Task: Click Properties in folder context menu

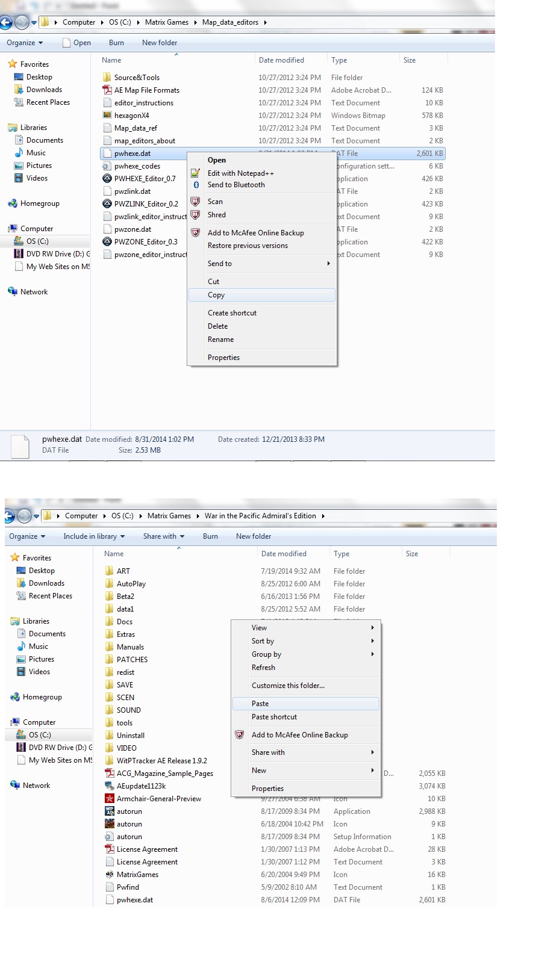Action: pyautogui.click(x=307, y=789)
